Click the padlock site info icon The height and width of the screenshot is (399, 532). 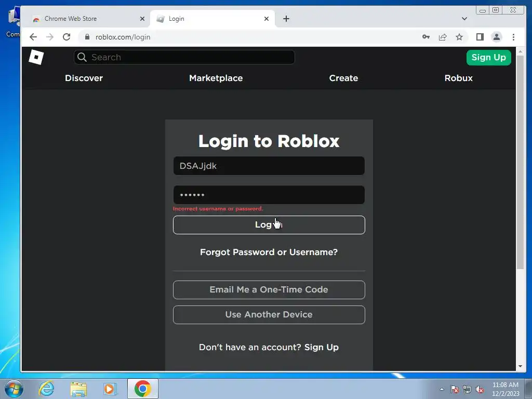[87, 37]
